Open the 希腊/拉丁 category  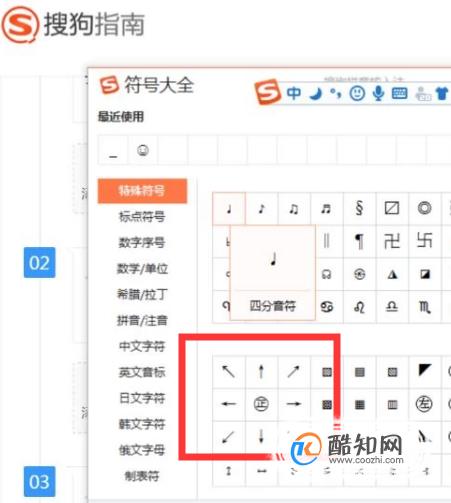coord(142,294)
